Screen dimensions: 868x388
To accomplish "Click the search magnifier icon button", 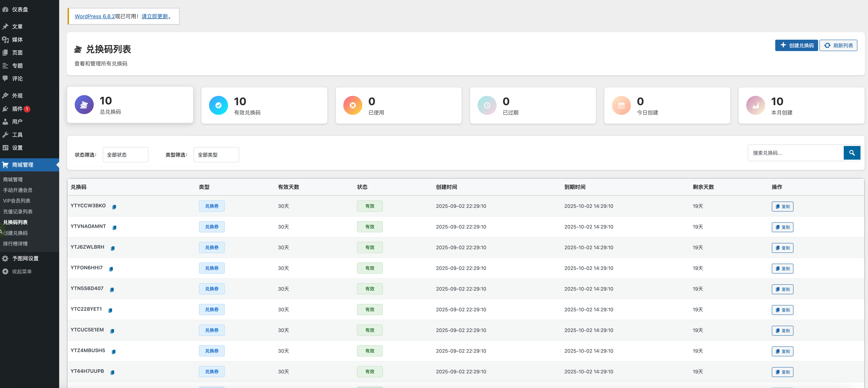I will [x=851, y=153].
